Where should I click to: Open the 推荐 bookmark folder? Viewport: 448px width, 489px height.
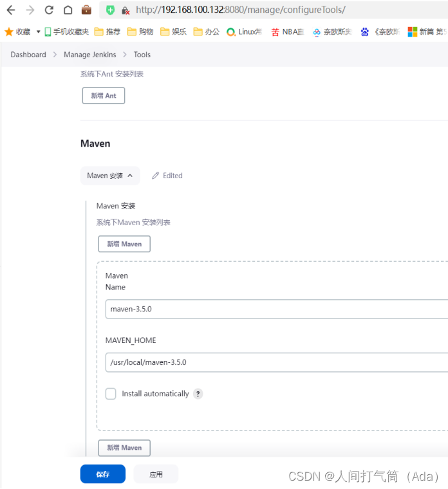pos(107,32)
